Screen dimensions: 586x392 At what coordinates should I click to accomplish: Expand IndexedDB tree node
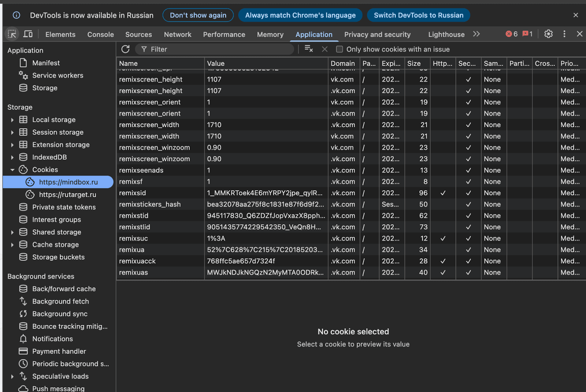12,157
